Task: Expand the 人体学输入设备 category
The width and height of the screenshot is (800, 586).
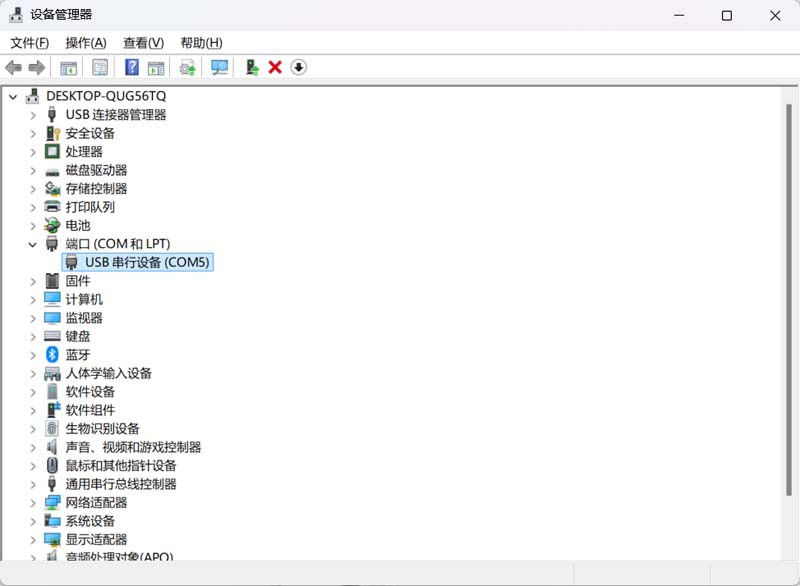Action: coord(33,374)
